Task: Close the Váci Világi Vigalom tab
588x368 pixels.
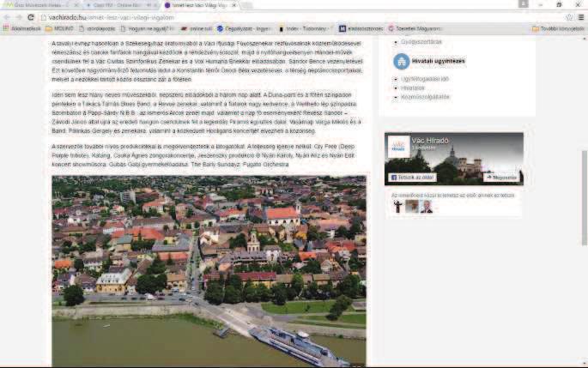Action: pos(234,5)
